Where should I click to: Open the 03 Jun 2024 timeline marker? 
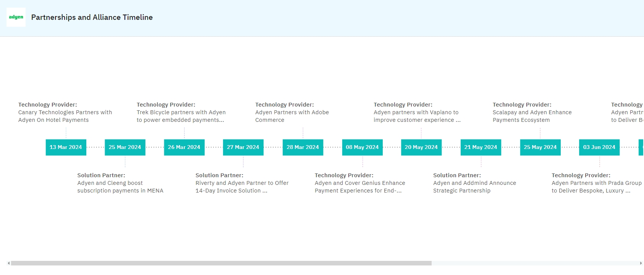599,147
